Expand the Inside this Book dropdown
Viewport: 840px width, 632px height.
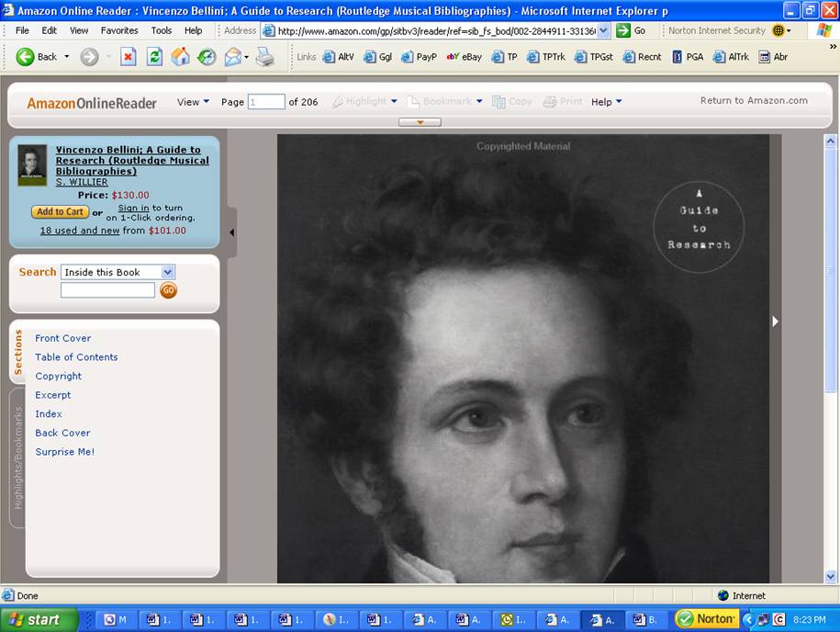pos(167,272)
